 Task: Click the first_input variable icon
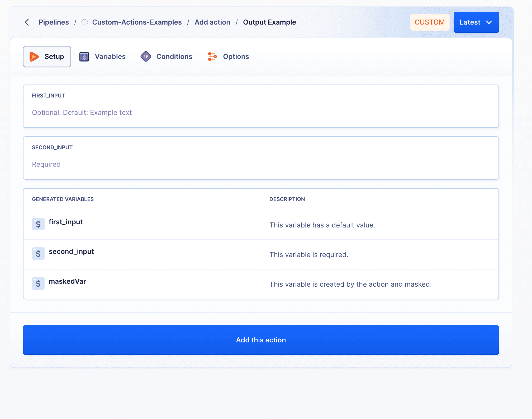tap(39, 224)
